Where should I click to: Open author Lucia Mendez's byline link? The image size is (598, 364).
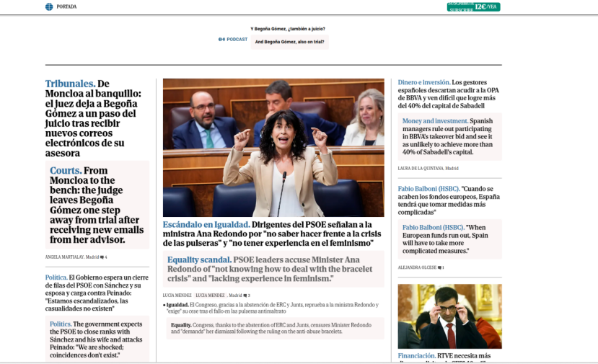177,296
